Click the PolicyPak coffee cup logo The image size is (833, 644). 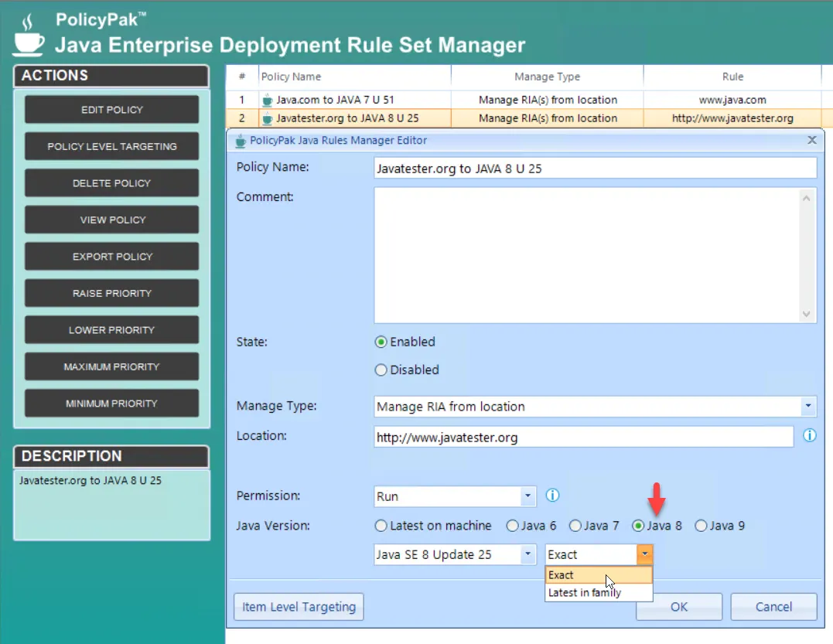[29, 36]
